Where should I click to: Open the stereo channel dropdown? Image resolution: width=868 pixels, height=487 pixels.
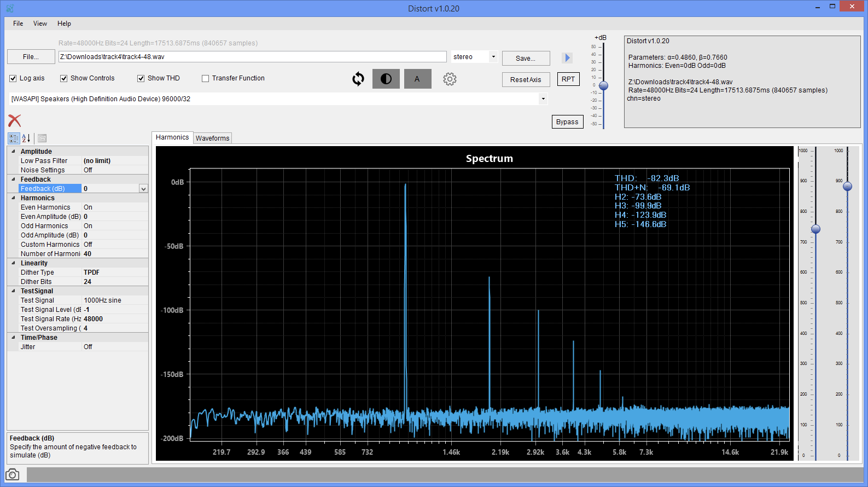tap(493, 57)
